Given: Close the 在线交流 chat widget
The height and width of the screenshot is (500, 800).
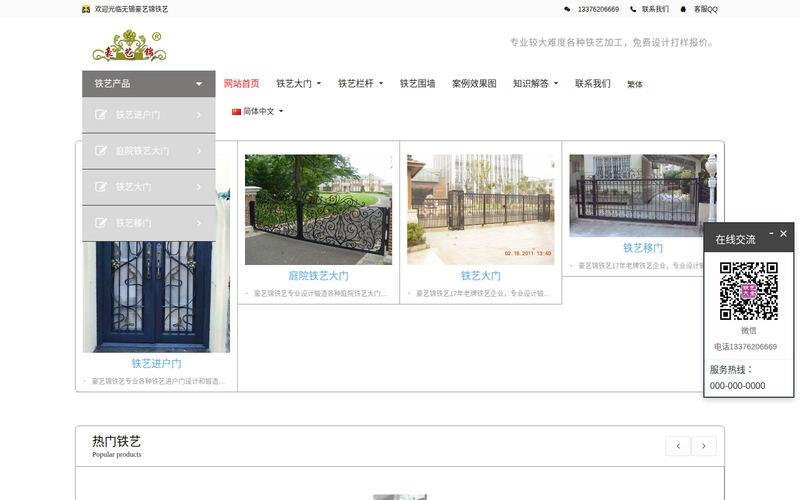Looking at the screenshot, I should [x=784, y=233].
